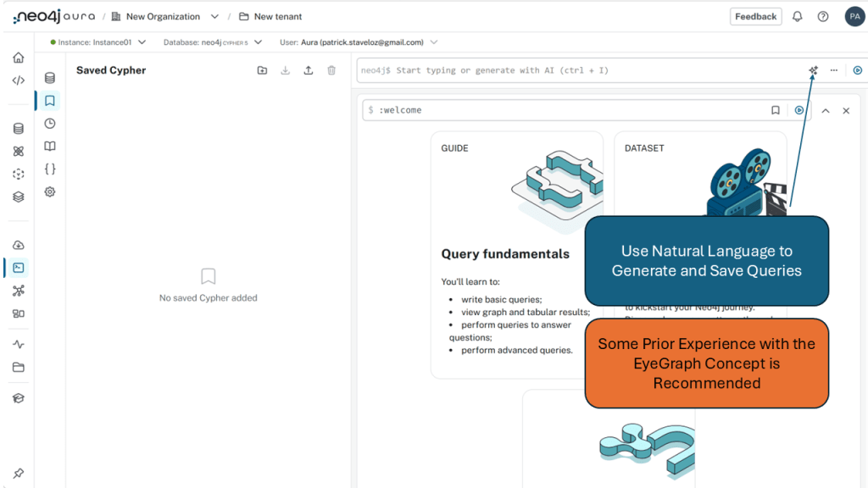Expand the Instance01 instance dropdown
868x488 pixels.
pyautogui.click(x=142, y=42)
